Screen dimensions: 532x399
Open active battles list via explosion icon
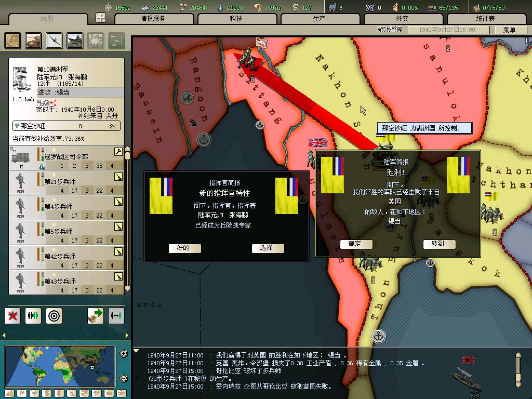pyautogui.click(x=96, y=41)
